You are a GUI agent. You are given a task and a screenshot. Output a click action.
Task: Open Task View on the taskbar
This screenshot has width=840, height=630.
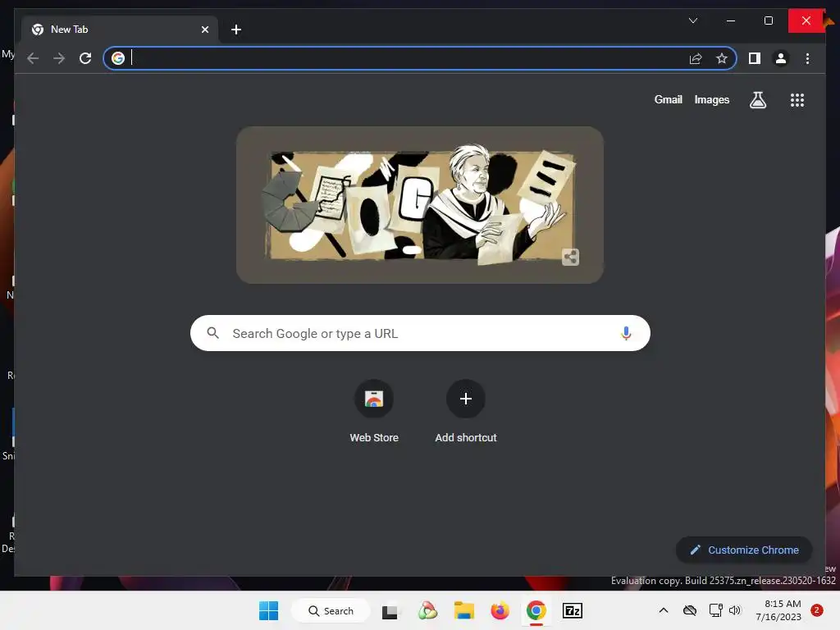tap(390, 611)
